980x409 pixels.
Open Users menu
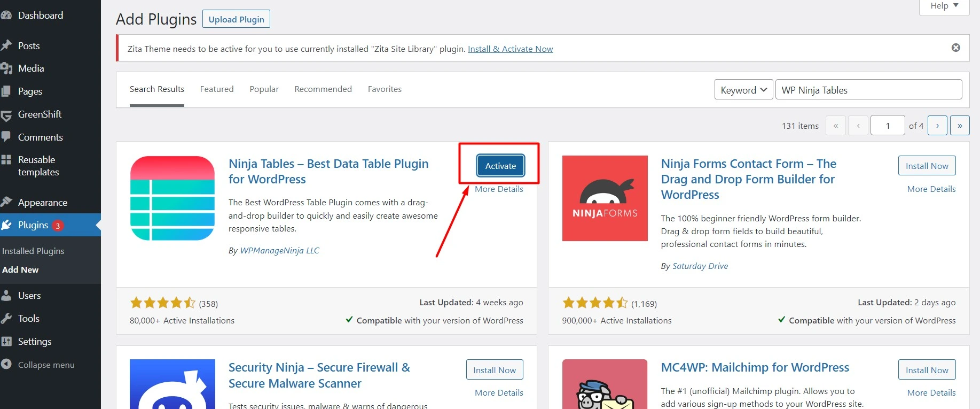coord(29,296)
